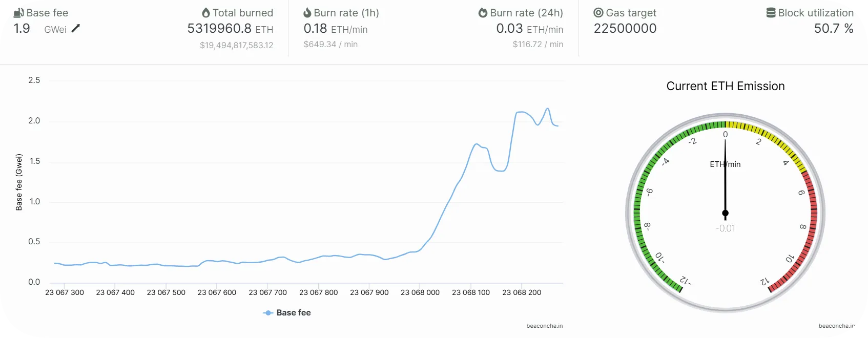
Task: Click the 5319960.8 ETH total burned value
Action: 230,29
